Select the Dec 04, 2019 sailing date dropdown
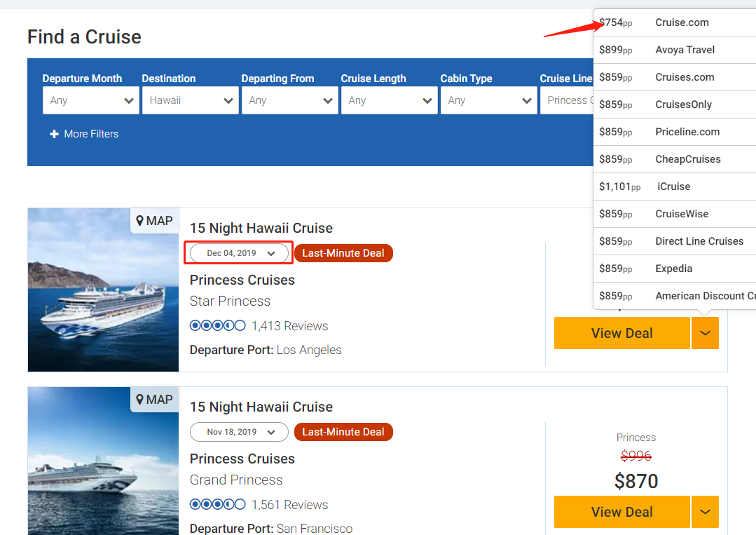Viewport: 756px width, 535px height. (240, 253)
